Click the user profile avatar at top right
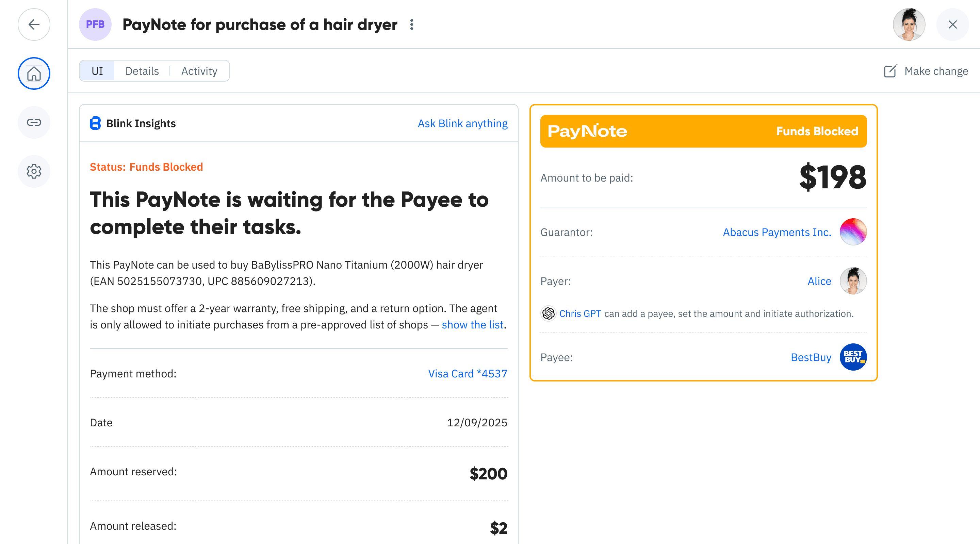The image size is (980, 544). tap(909, 24)
